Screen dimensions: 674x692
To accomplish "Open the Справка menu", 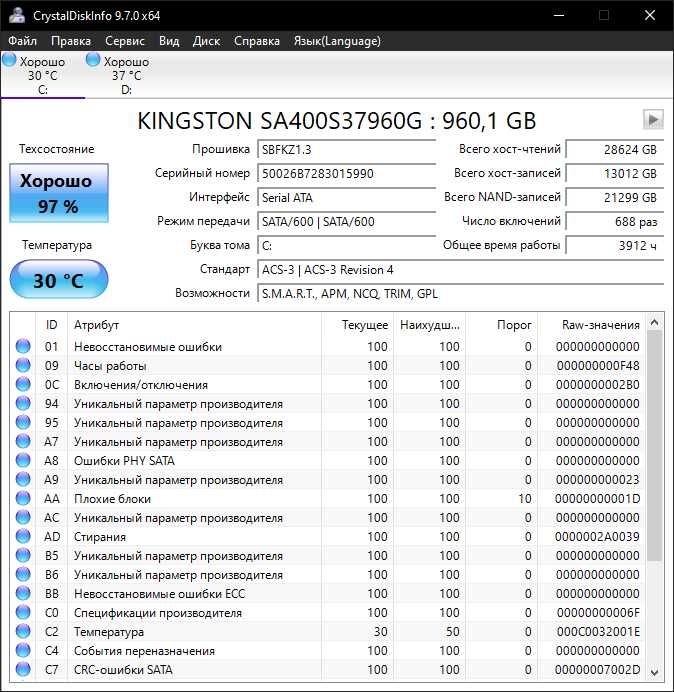I will click(256, 41).
